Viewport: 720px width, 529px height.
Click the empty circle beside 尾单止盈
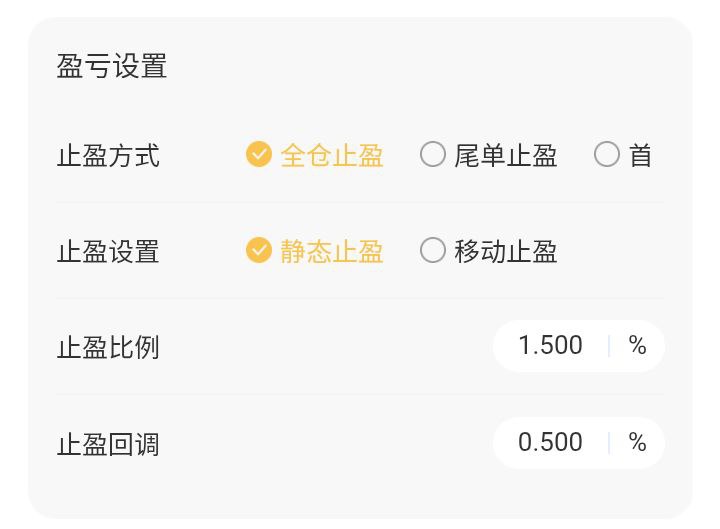[x=433, y=155]
